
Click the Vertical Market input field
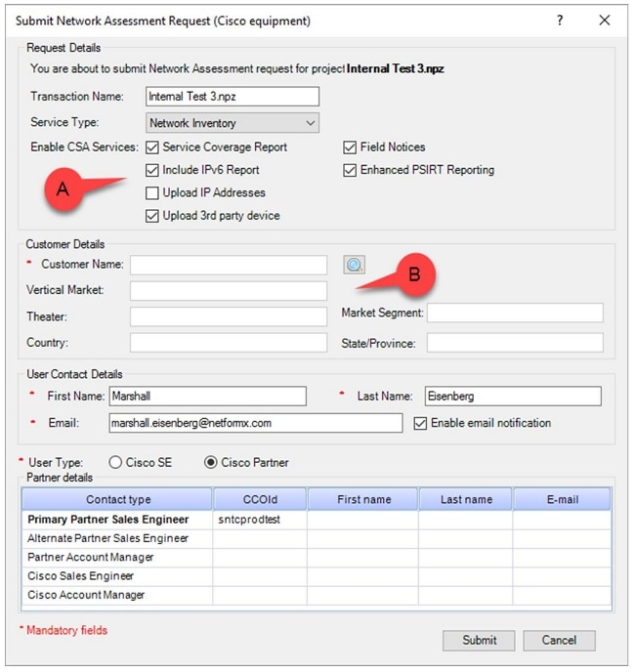(229, 291)
